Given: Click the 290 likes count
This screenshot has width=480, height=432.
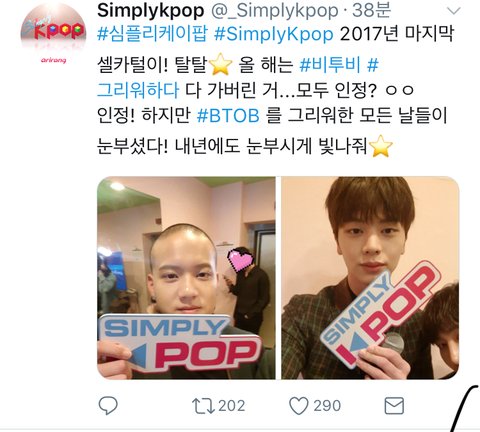Looking at the screenshot, I should [327, 406].
